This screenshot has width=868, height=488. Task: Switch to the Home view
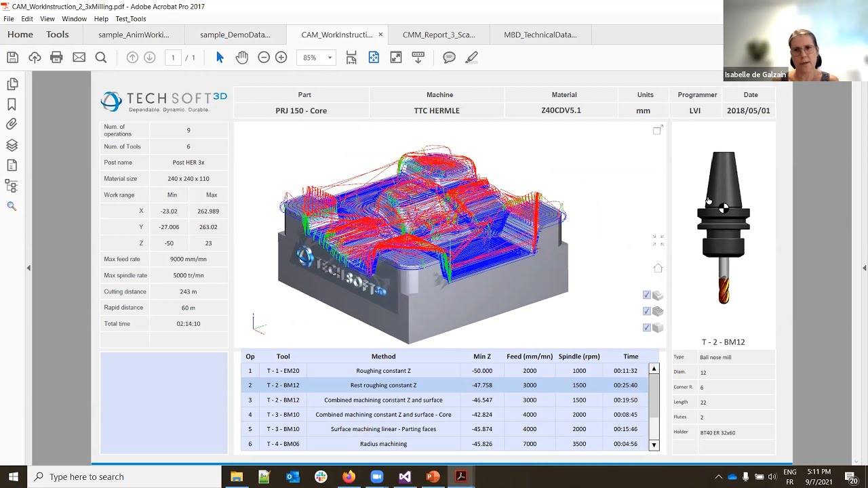20,35
